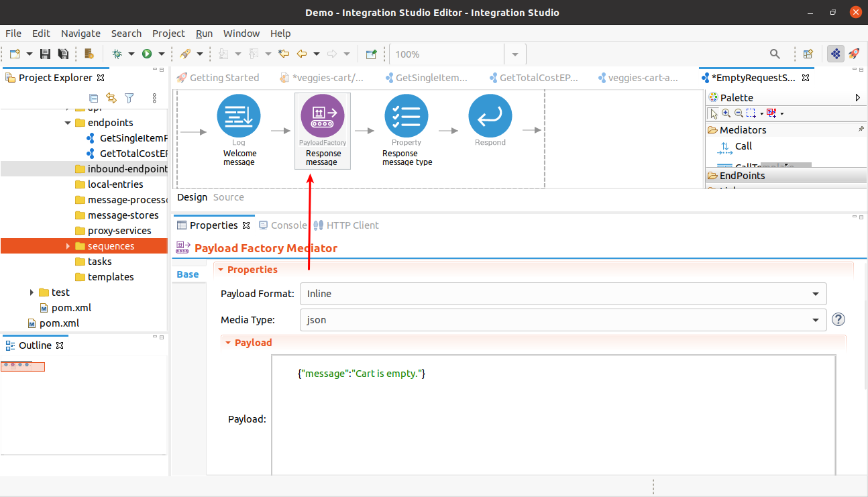Screen dimensions: 868x497
Task: Click the pin editor toolbar icon
Action: pyautogui.click(x=371, y=54)
